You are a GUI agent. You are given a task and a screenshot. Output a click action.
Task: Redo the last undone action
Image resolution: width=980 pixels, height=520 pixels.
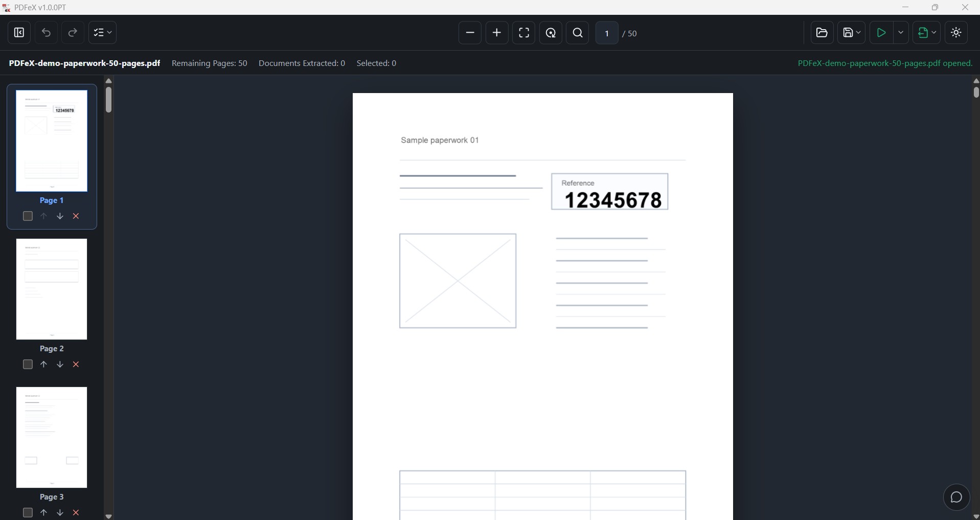73,33
